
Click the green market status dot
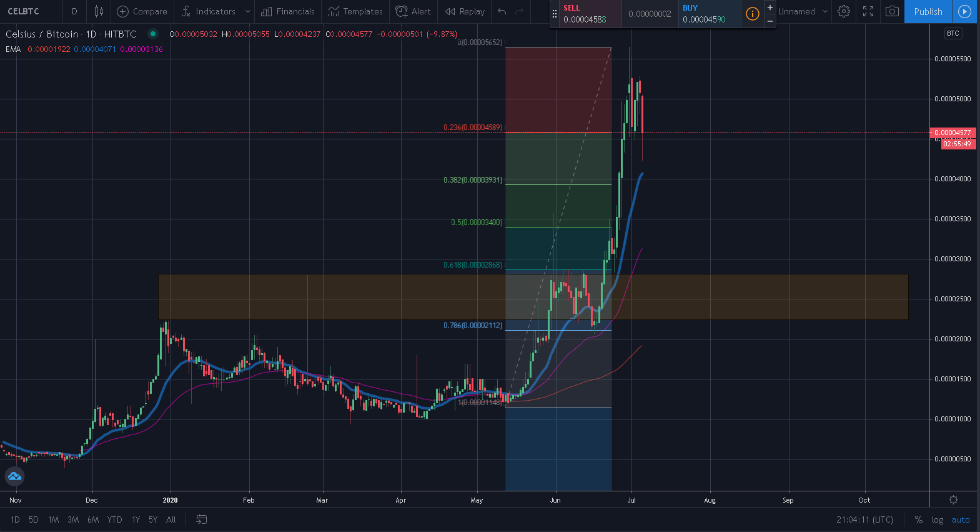coord(153,34)
